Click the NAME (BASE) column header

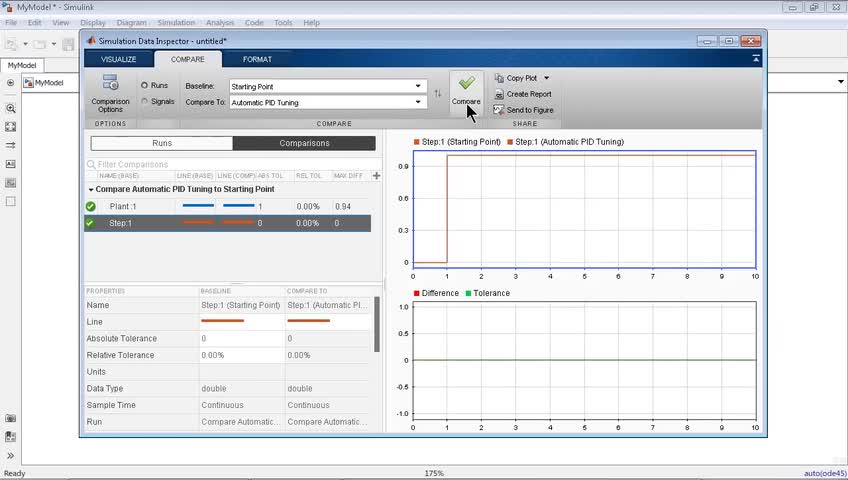tap(119, 176)
